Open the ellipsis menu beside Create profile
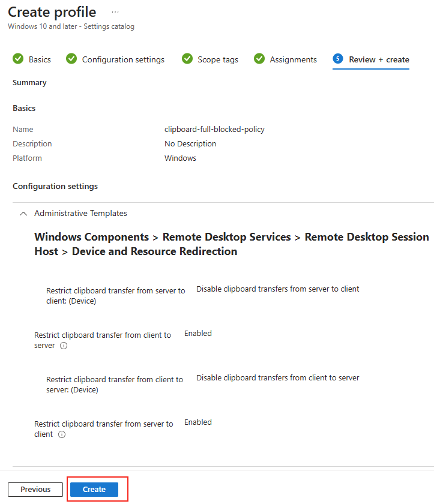Screen dimensions: 434x504 (x=115, y=12)
